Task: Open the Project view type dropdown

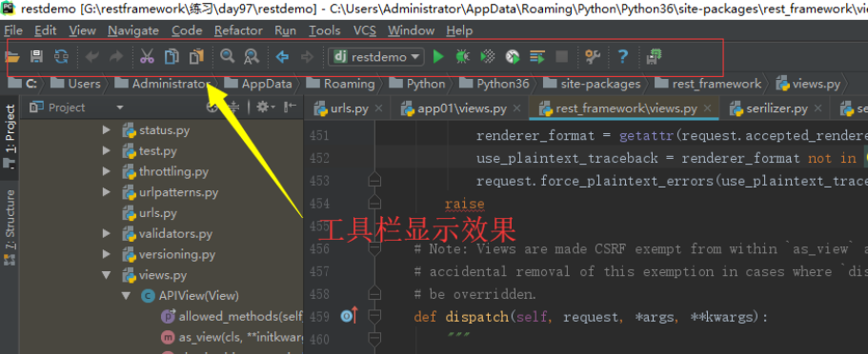Action: (x=77, y=108)
